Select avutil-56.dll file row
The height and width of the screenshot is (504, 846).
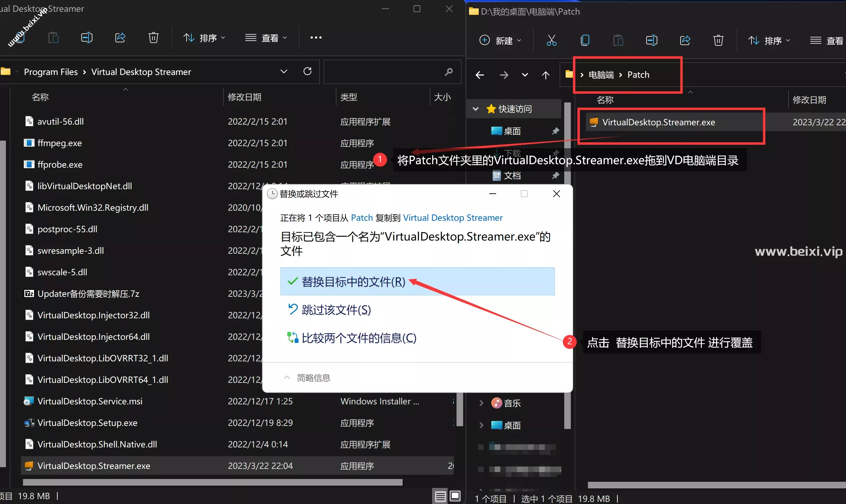click(x=237, y=121)
